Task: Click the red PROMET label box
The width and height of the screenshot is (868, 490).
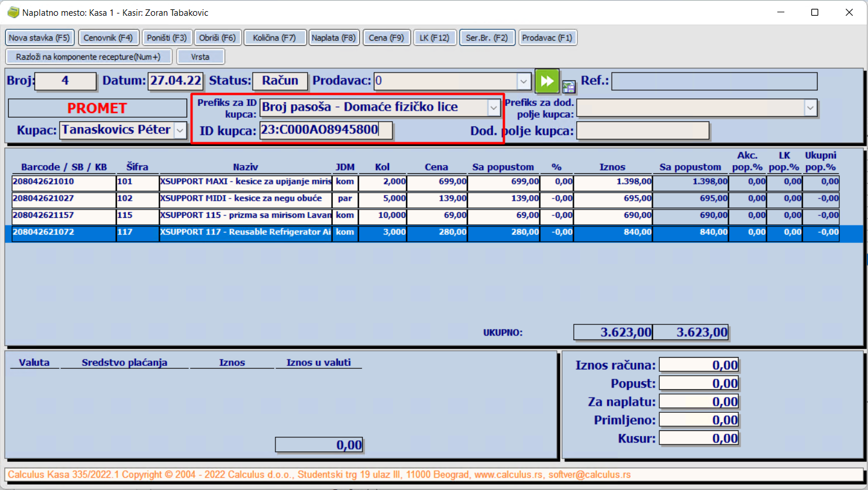Action: click(97, 108)
